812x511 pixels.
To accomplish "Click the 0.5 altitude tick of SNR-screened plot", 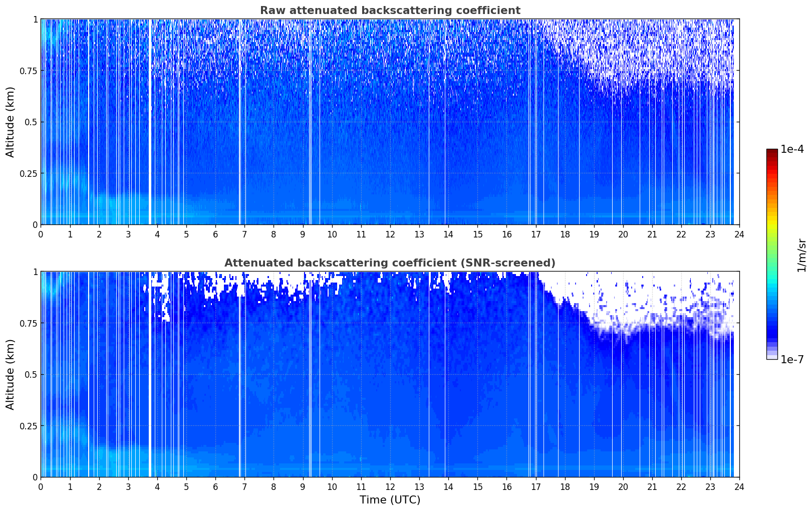I will tap(32, 374).
